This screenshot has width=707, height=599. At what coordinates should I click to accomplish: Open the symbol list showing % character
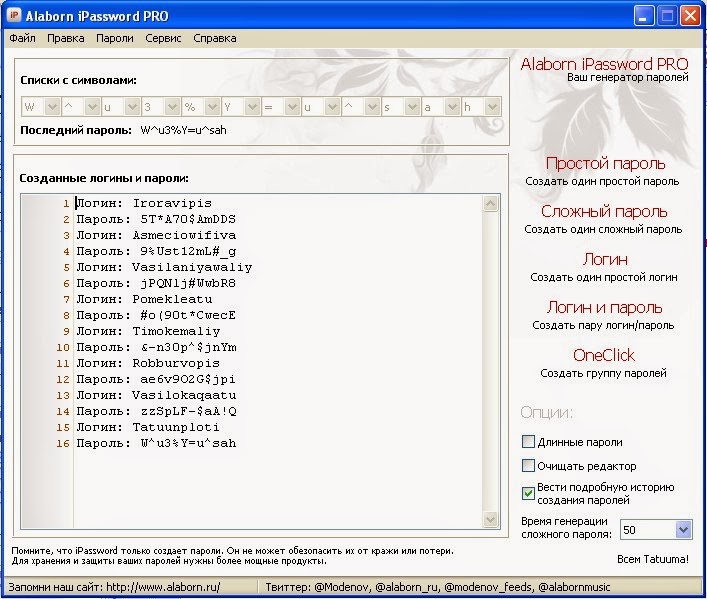[212, 107]
